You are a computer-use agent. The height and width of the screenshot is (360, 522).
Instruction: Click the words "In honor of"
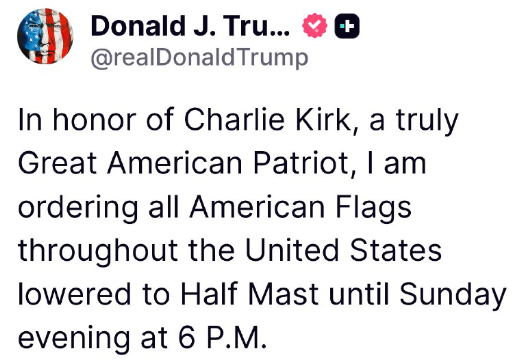click(96, 120)
